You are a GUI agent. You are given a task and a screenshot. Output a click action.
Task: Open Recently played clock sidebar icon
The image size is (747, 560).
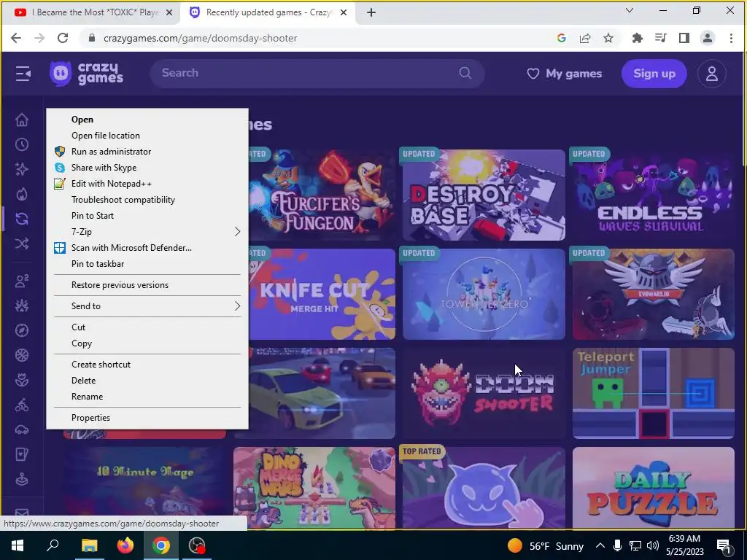(x=22, y=144)
